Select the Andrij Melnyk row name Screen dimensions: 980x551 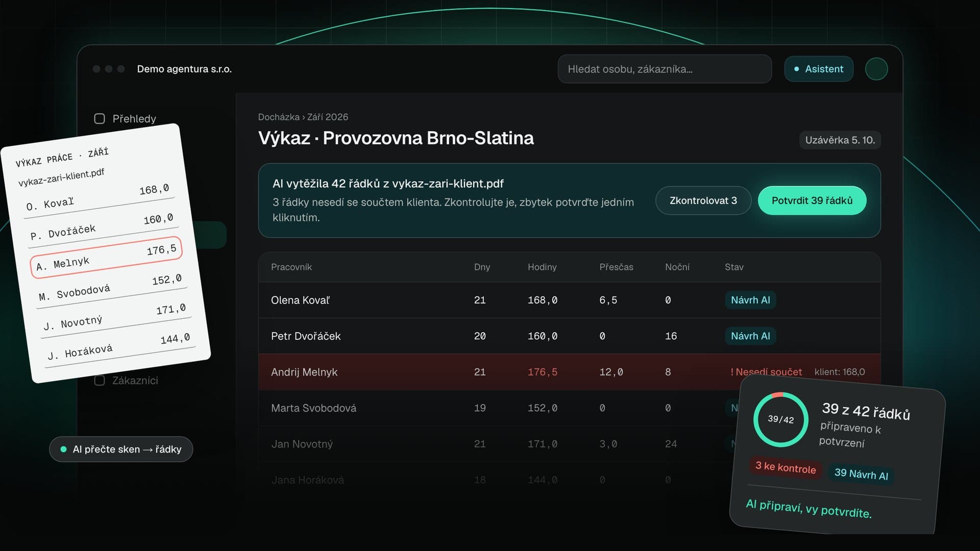click(x=304, y=372)
